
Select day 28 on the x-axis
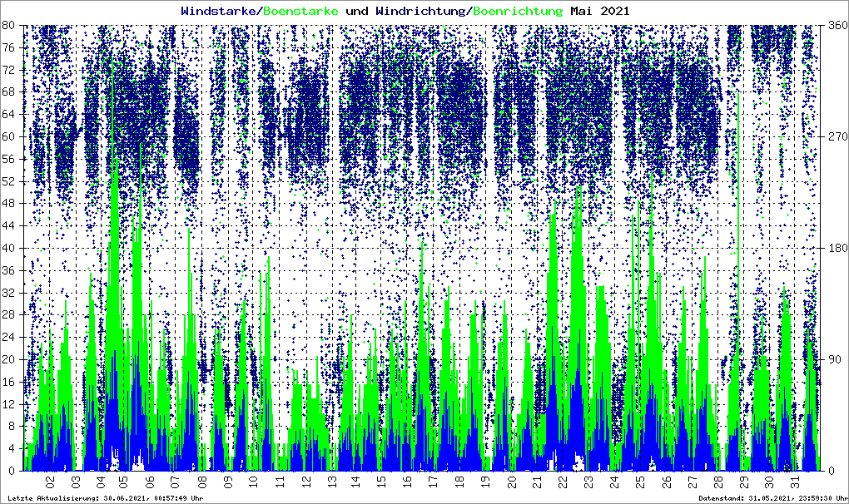pyautogui.click(x=718, y=482)
